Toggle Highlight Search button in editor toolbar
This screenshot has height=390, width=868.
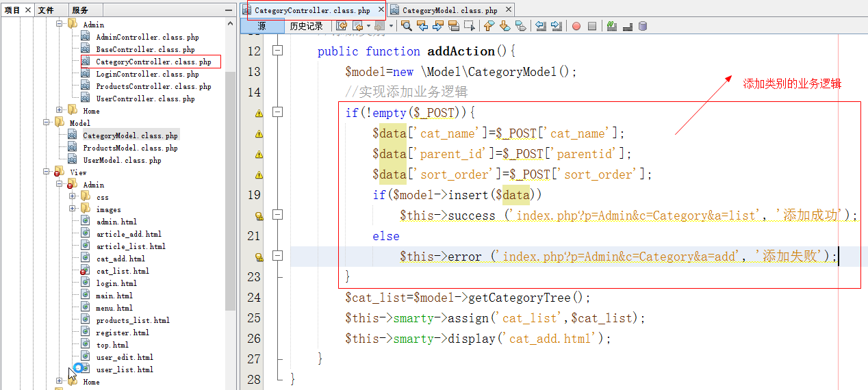[454, 26]
